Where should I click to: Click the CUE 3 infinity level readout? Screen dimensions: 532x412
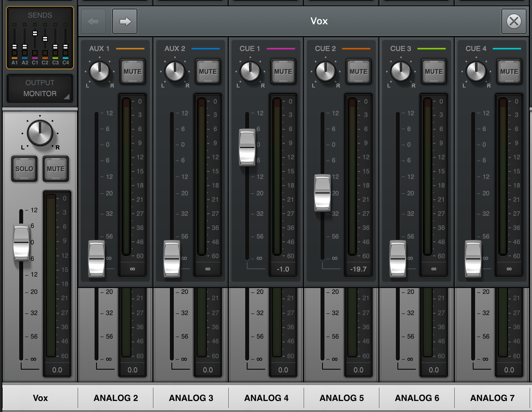click(x=434, y=269)
